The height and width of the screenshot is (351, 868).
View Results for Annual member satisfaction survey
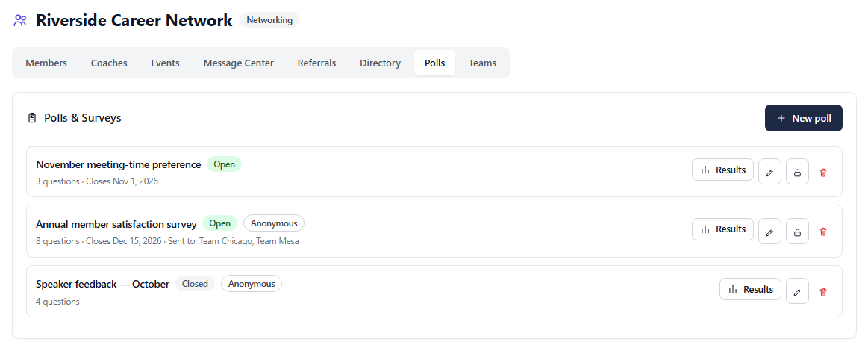point(722,229)
